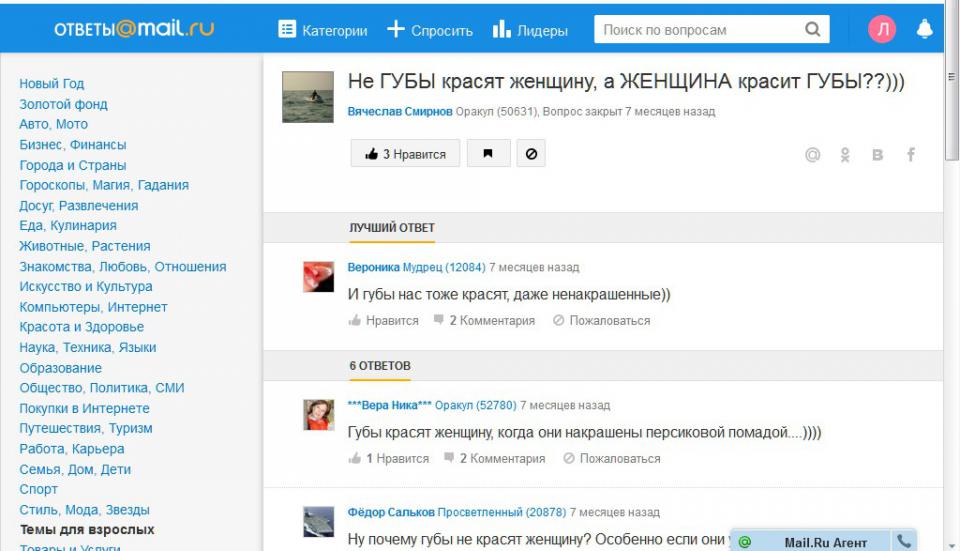Expand comments under Вера Ника's answer
This screenshot has width=960, height=551.
494,459
